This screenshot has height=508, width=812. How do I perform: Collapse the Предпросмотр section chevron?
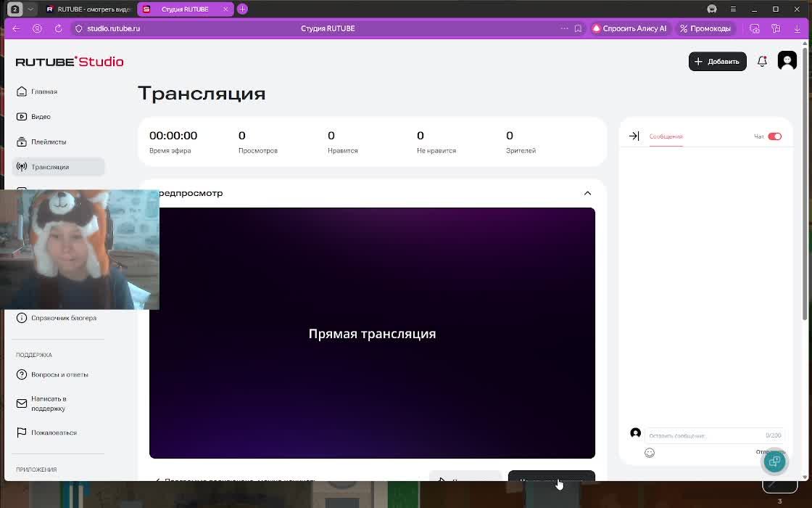(587, 193)
